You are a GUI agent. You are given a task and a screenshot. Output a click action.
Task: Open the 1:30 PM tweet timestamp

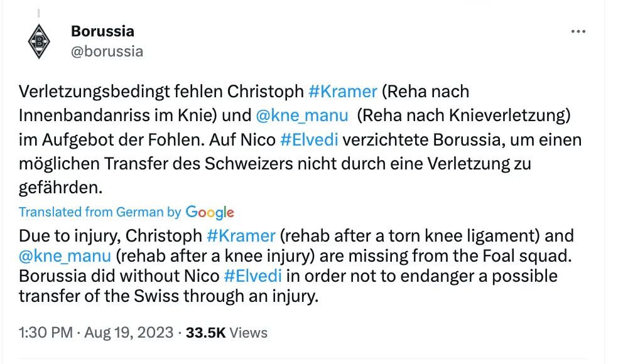(46, 333)
